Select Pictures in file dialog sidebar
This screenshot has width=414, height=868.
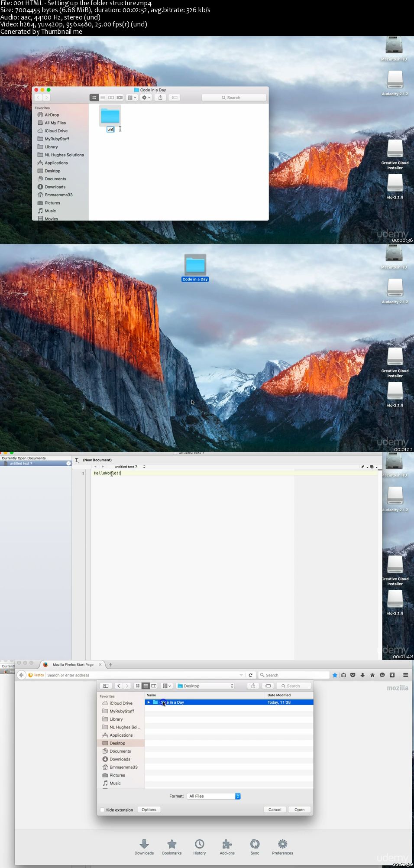pyautogui.click(x=117, y=775)
